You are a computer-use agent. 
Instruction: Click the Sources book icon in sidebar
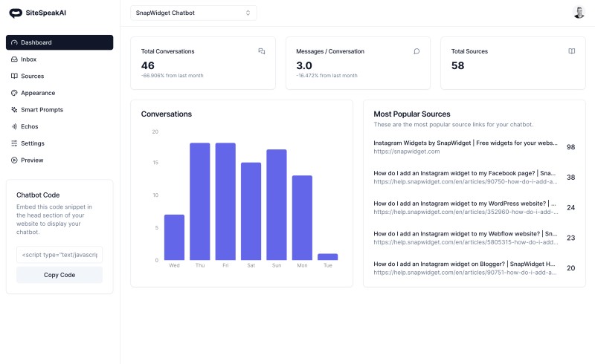(14, 76)
